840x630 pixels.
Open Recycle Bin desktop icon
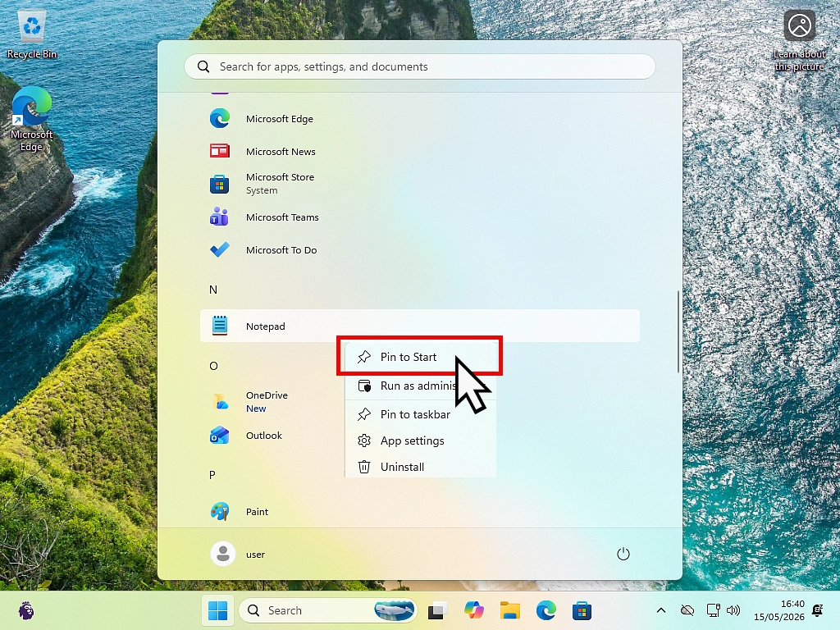point(32,34)
